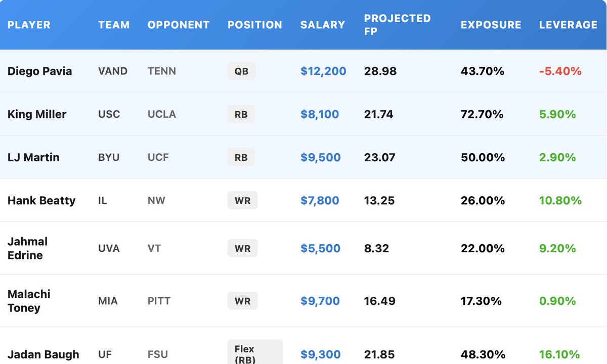Click the Flex (RB) position badge
Screen dimensions: 607x364
[255, 352]
